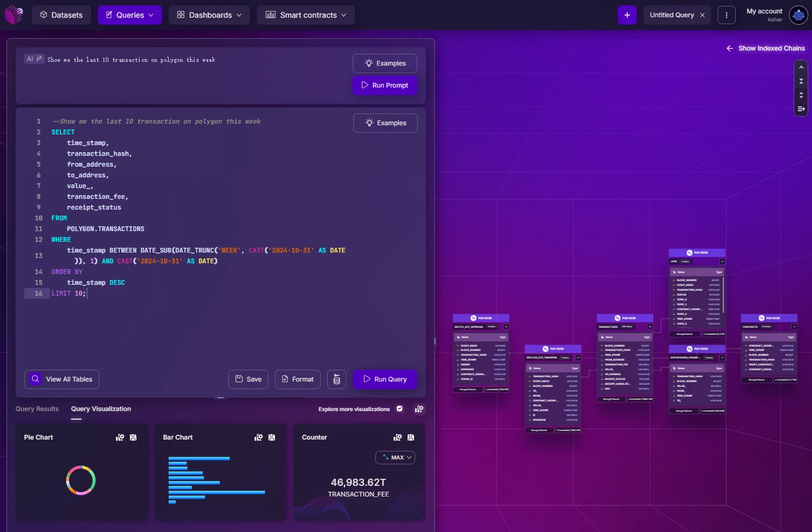Open Bar Chart configuration settings icon

[x=258, y=437]
